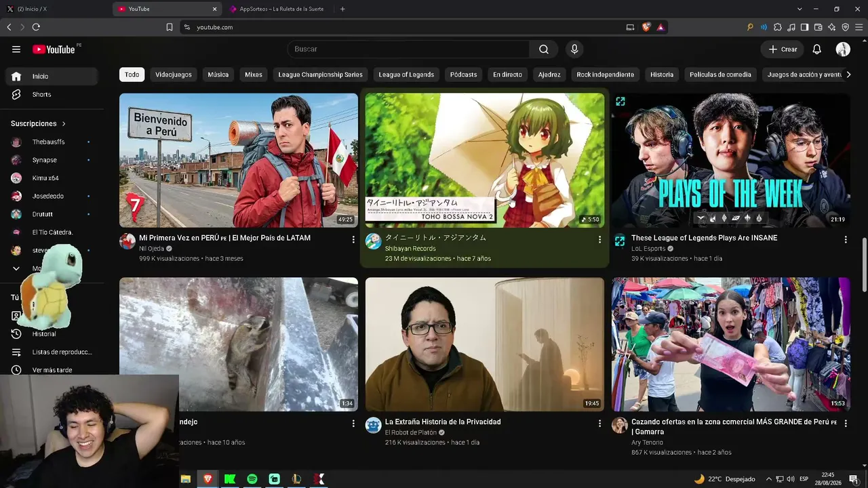868x488 pixels.
Task: Open the browser extensions puzzle icon
Action: (777, 27)
